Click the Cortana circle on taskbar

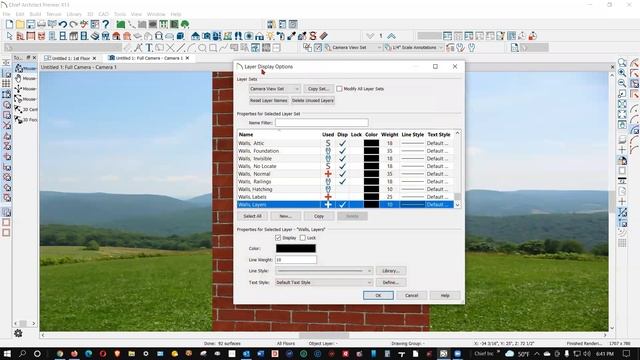pos(37,353)
